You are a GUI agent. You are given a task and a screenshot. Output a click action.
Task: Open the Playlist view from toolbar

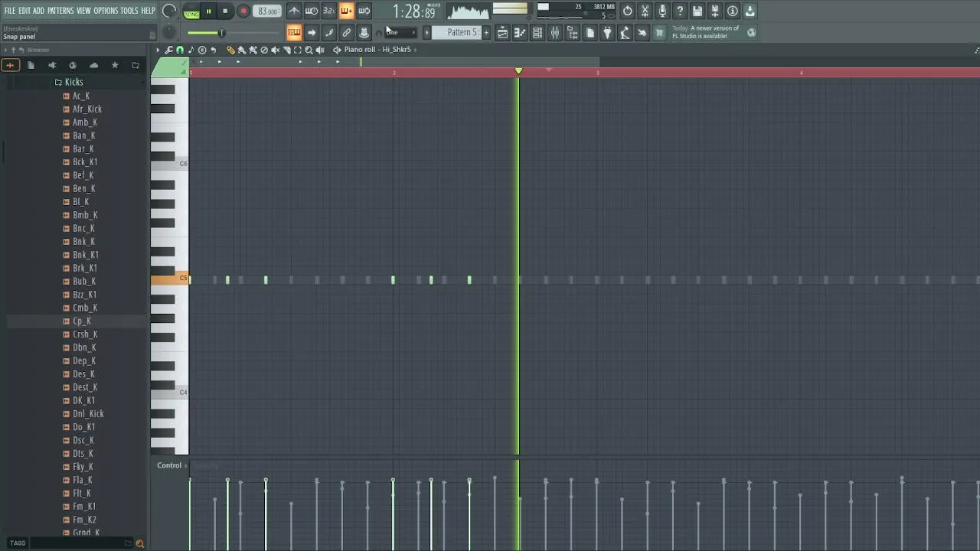[x=502, y=32]
